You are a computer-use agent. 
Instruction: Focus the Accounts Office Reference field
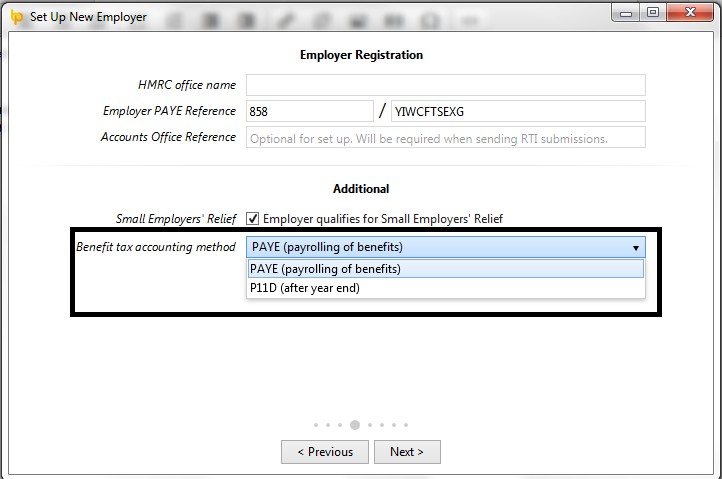click(446, 138)
